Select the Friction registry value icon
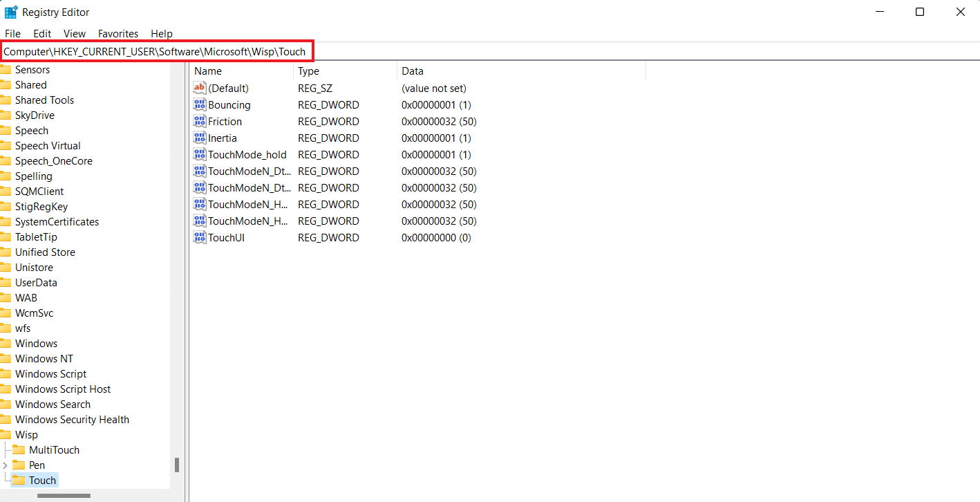Screen dimensions: 980x502 (x=200, y=122)
